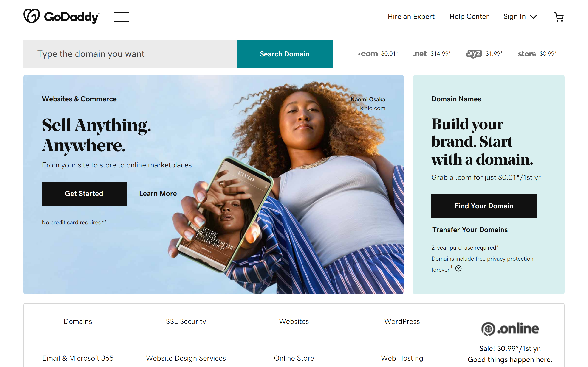The image size is (588, 367).
Task: Open the SSL Security category tile
Action: (x=186, y=321)
